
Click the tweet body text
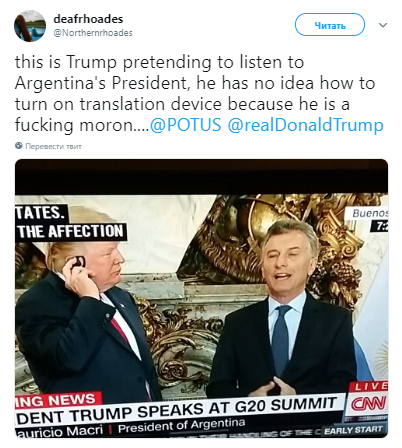[x=199, y=94]
